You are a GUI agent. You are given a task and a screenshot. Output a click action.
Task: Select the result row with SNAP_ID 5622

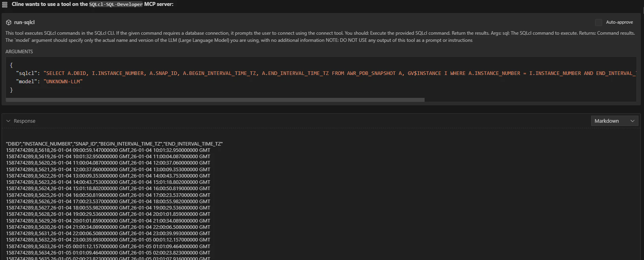[x=108, y=176]
